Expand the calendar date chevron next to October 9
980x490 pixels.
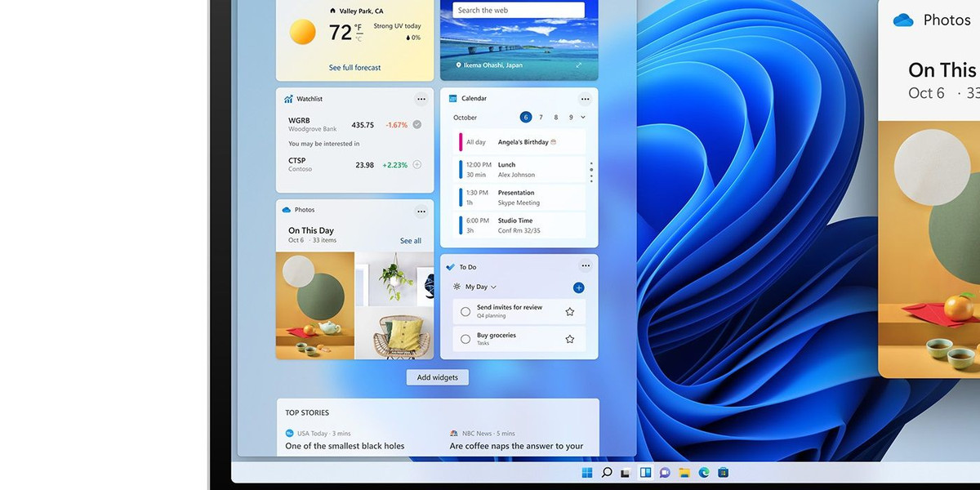[x=582, y=117]
